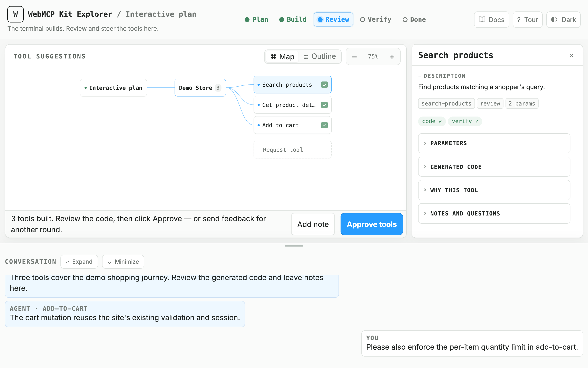Screen dimensions: 588x368
Task: Click the review tag
Action: click(490, 104)
